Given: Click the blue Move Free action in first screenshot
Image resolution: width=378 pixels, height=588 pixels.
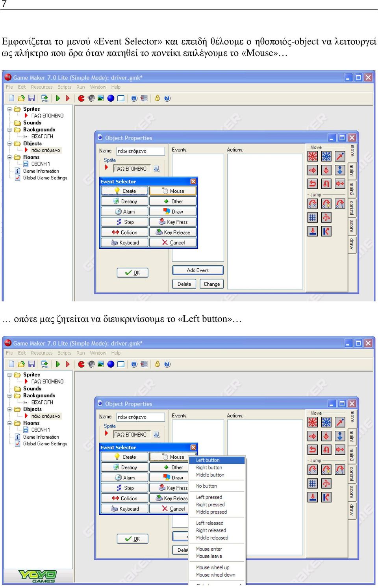Looking at the screenshot, I should coord(326,156).
